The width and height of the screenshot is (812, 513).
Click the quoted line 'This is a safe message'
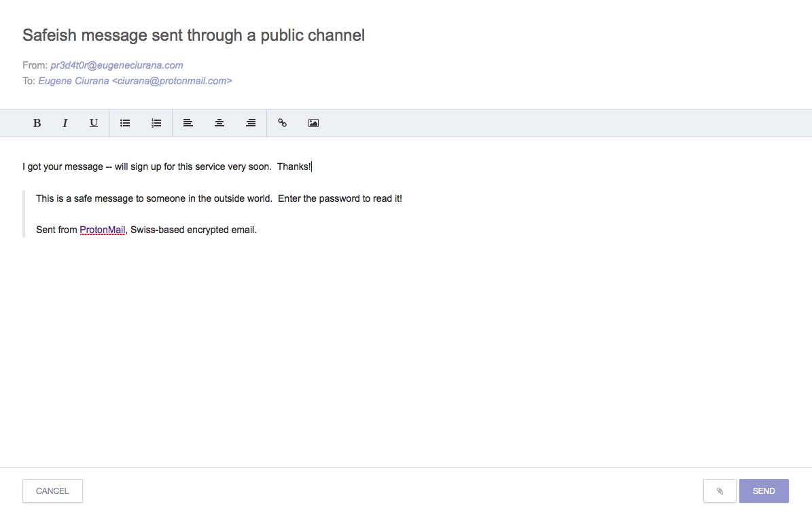(219, 199)
